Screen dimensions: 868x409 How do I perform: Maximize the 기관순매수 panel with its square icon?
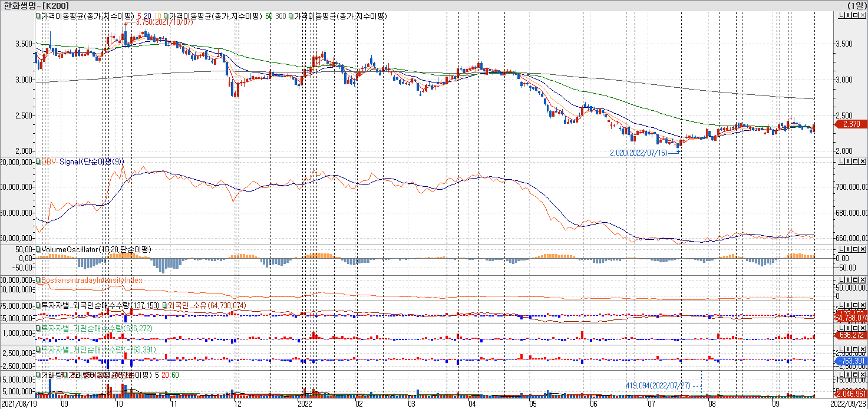pos(855,327)
